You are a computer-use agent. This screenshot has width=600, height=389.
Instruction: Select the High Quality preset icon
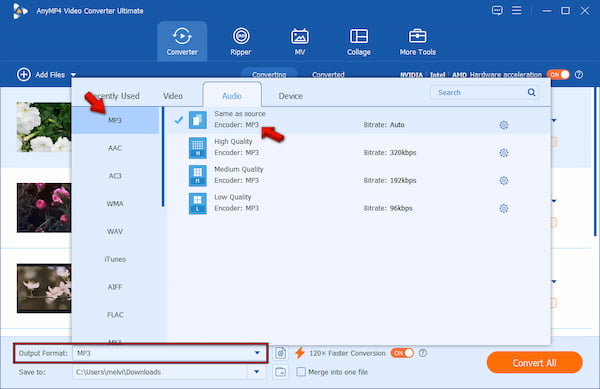pyautogui.click(x=197, y=148)
